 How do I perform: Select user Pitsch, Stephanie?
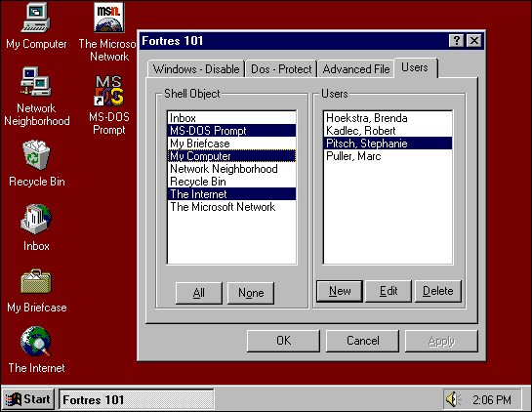coord(388,144)
